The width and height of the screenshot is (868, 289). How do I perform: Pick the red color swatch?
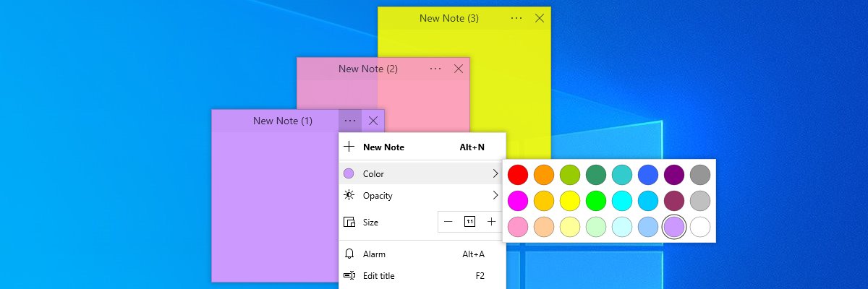517,174
